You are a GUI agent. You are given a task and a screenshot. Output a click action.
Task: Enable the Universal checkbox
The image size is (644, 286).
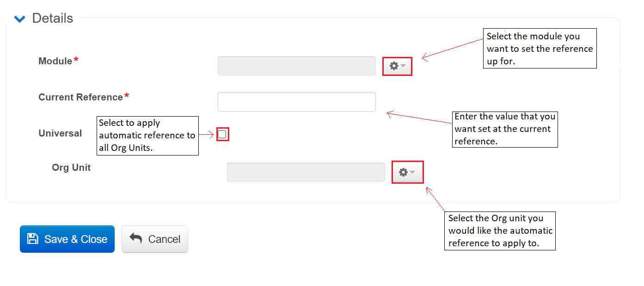point(222,134)
